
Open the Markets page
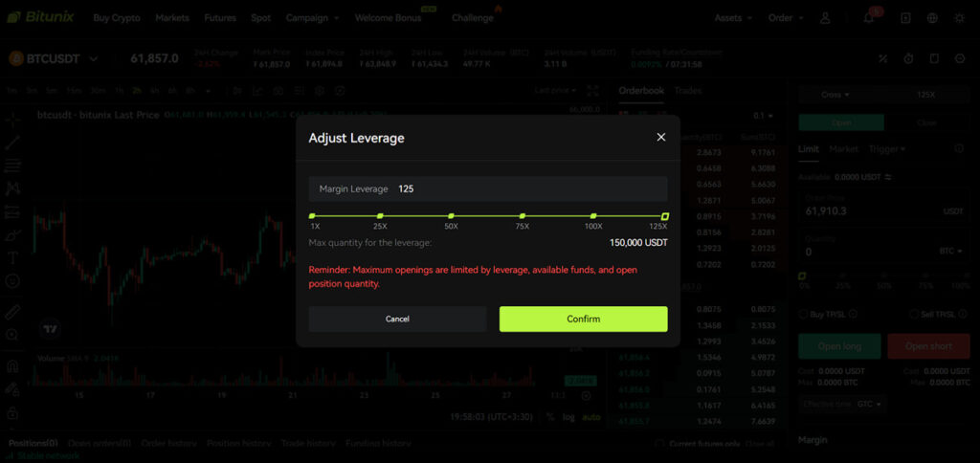click(172, 18)
